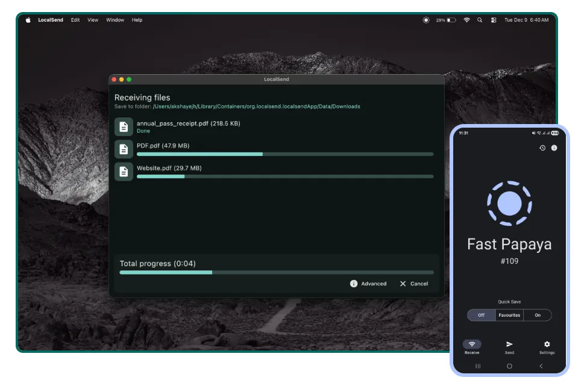This screenshot has height=392, width=587.
Task: Click the Receiving files heading
Action: [142, 98]
